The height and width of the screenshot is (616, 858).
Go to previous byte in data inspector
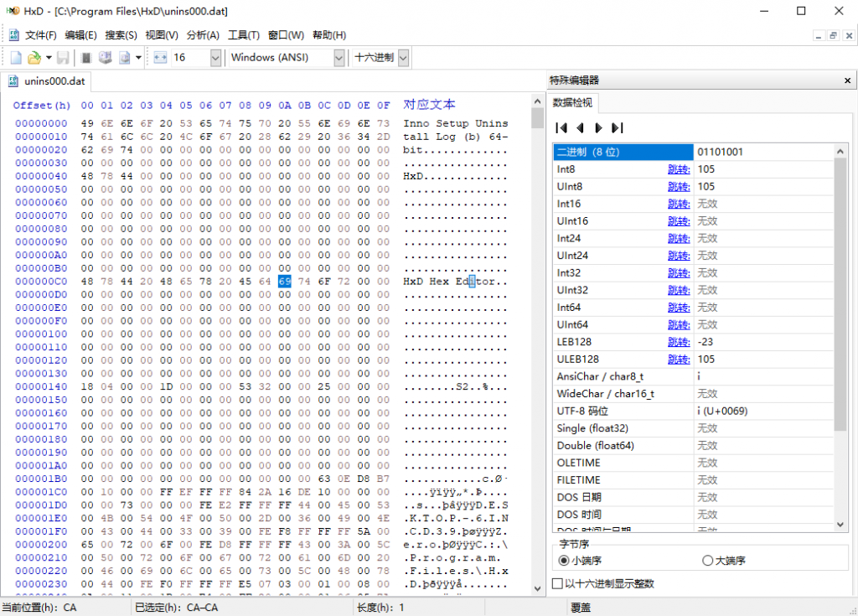pyautogui.click(x=580, y=128)
